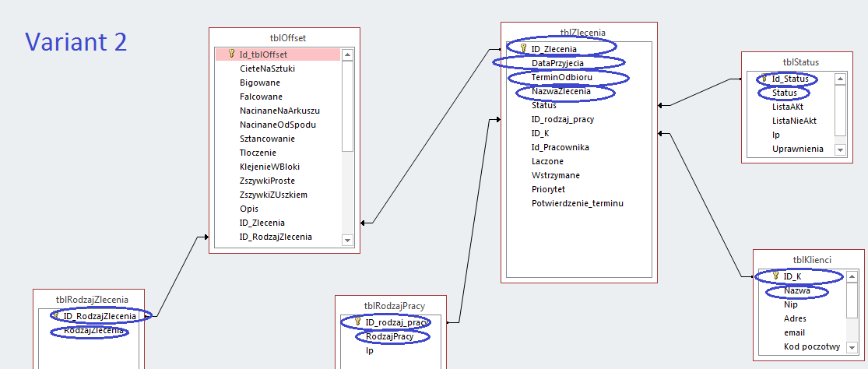Select the Bigowane field
Image resolution: width=868 pixels, height=369 pixels.
[260, 83]
